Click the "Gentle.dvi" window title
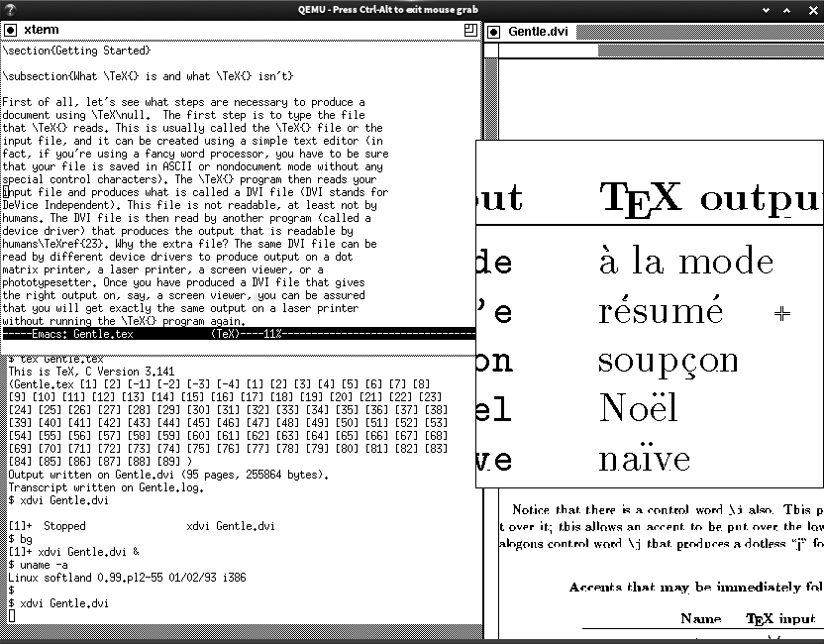The image size is (824, 644). coord(538,32)
